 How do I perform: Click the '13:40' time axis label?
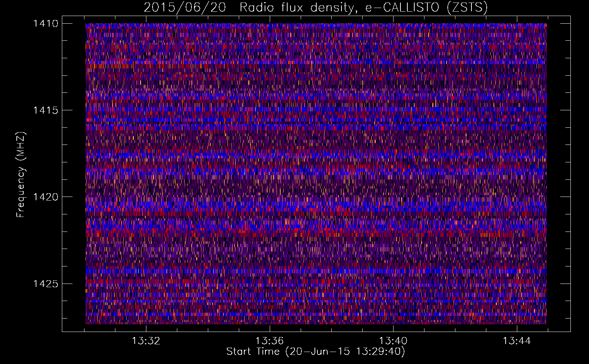click(394, 341)
